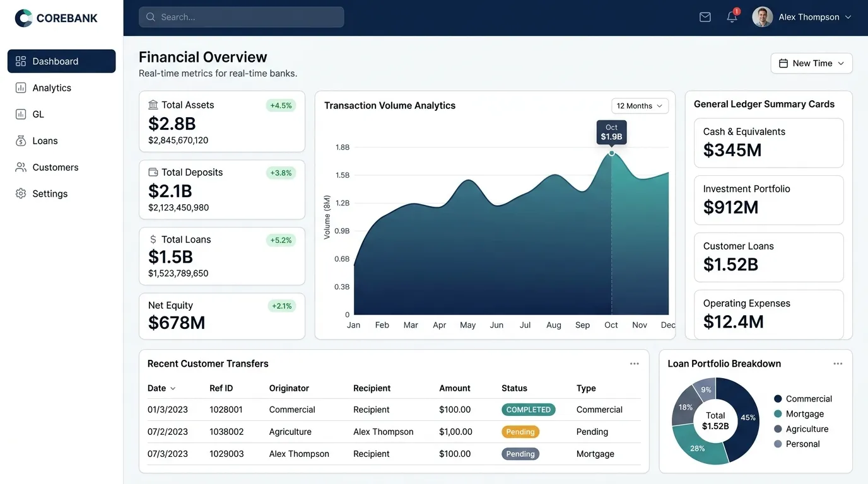Viewport: 868px width, 484px height.
Task: Open the 12 Months range dropdown
Action: [x=640, y=106]
